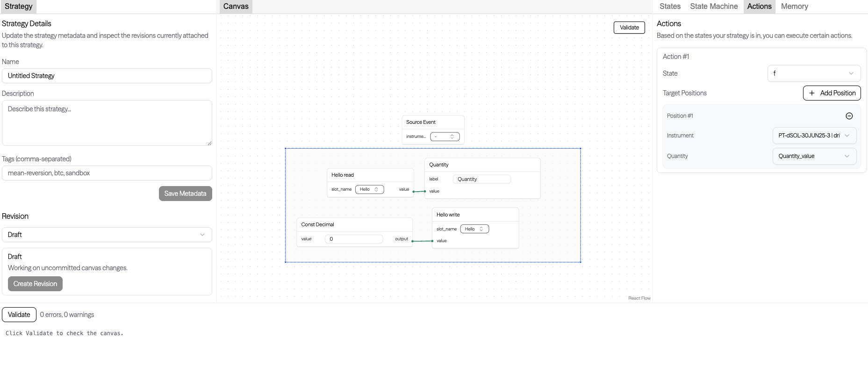The height and width of the screenshot is (381, 868).
Task: Open Hello write slot_name selector
Action: (474, 229)
